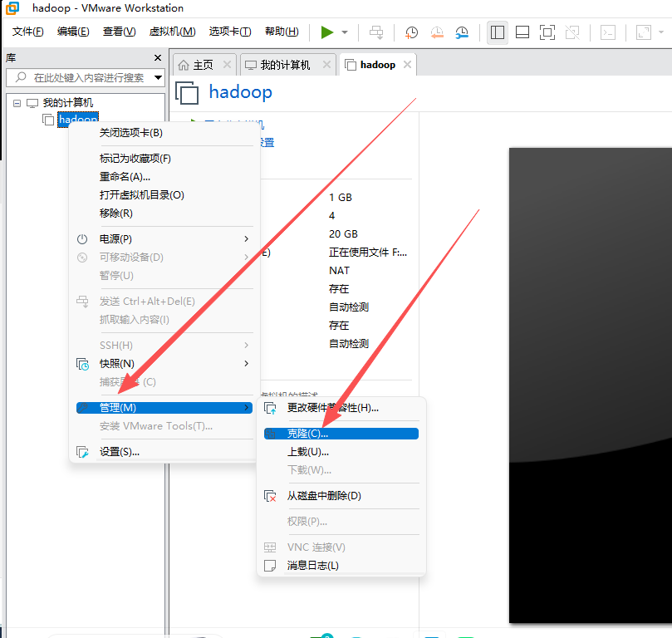This screenshot has width=672, height=638.
Task: Toggle the library sidebar view icon
Action: (x=497, y=32)
